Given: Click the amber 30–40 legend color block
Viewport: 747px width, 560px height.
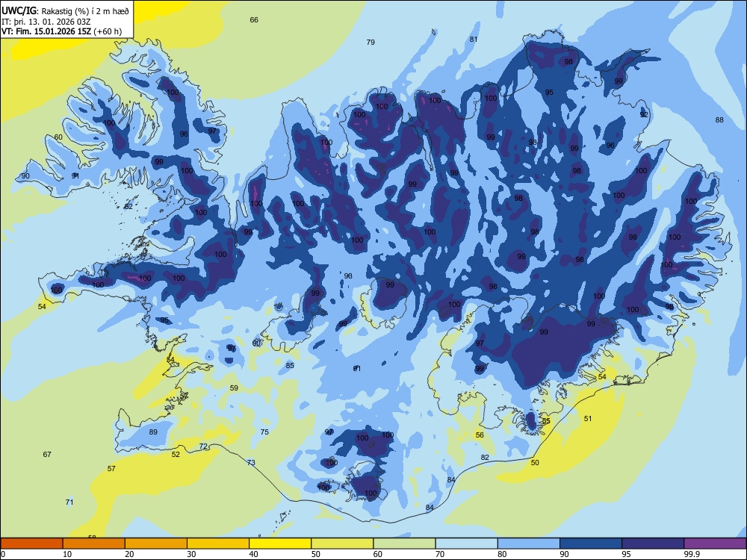Looking at the screenshot, I should (218, 544).
